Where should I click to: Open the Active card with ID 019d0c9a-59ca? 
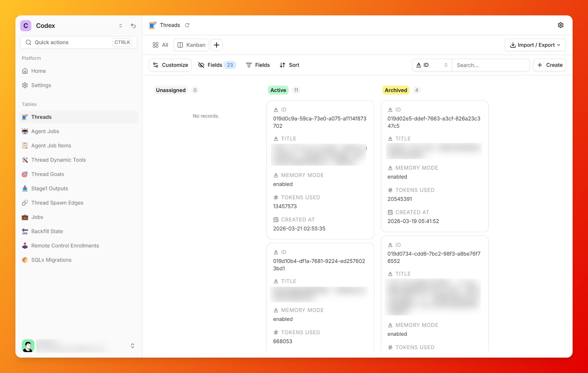[x=320, y=170]
